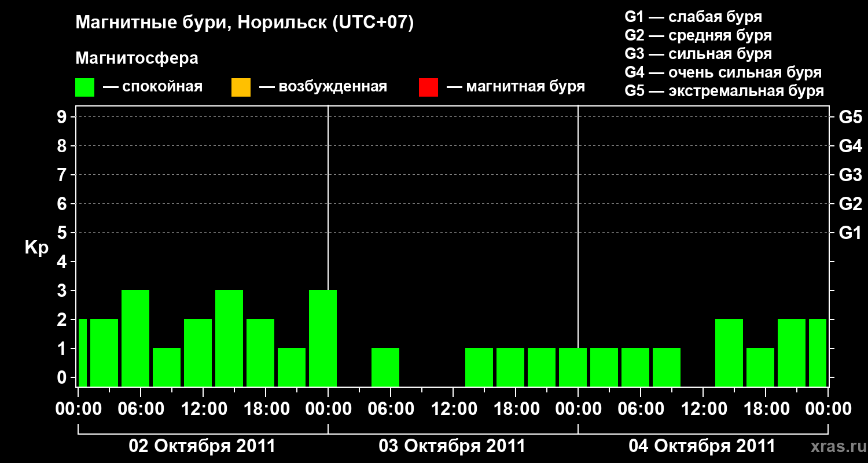Image resolution: width=868 pixels, height=463 pixels.
Task: Click the 'Магнитосфера' legend heading
Action: (137, 58)
